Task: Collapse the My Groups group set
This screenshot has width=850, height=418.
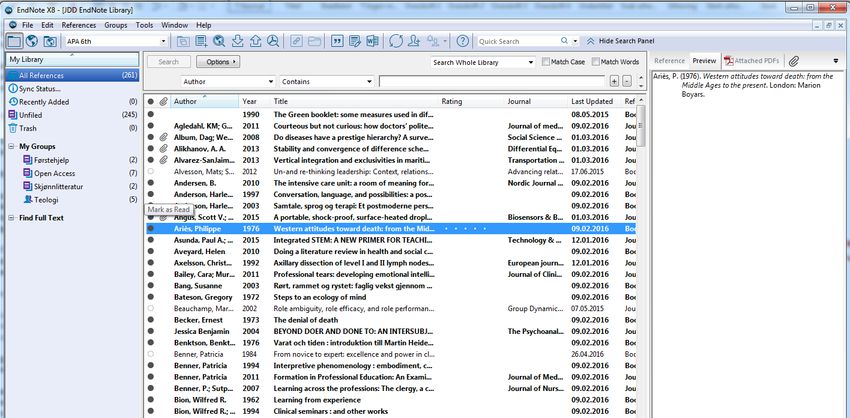Action: (x=12, y=146)
